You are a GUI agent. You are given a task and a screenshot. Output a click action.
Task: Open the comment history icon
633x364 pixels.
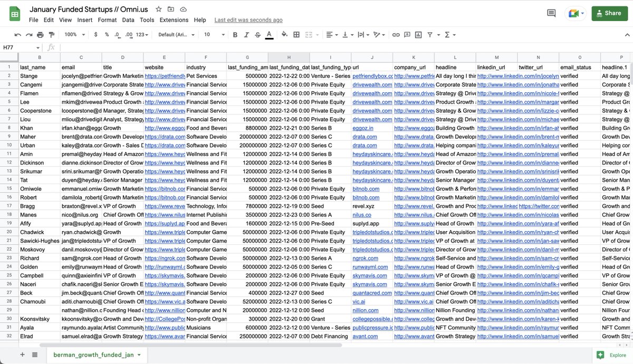(552, 13)
